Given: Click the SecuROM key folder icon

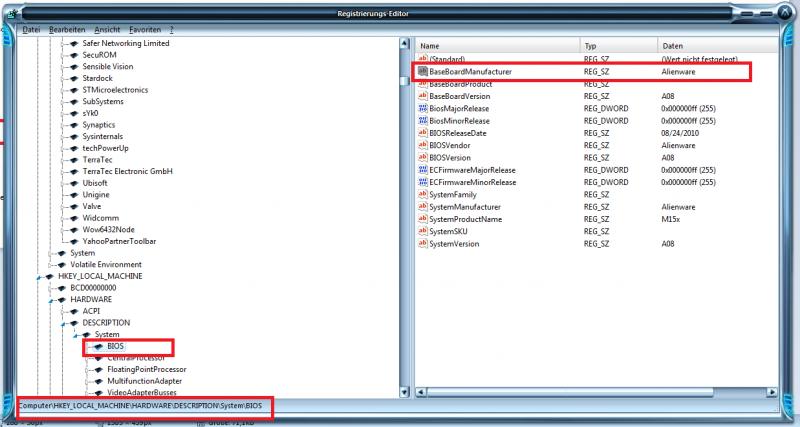Looking at the screenshot, I should pyautogui.click(x=74, y=55).
